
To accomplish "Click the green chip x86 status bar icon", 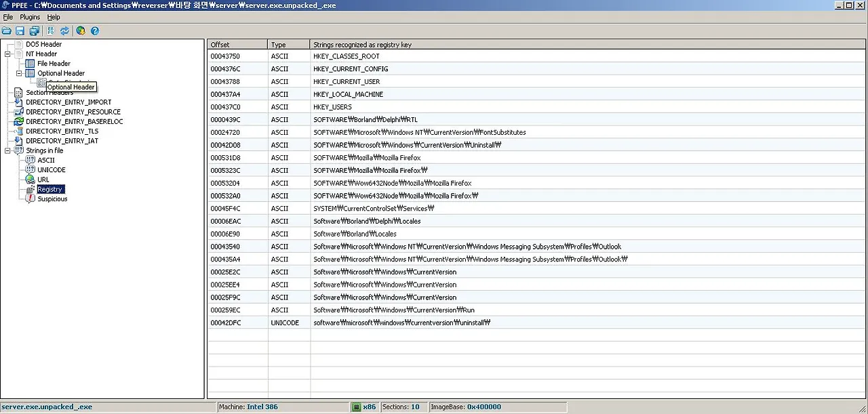I will pyautogui.click(x=356, y=407).
